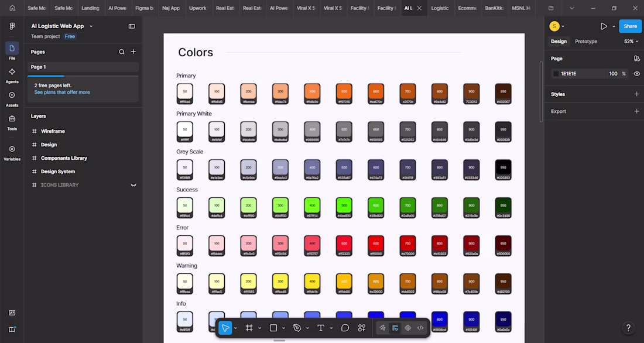Open the help question mark button

(628, 327)
